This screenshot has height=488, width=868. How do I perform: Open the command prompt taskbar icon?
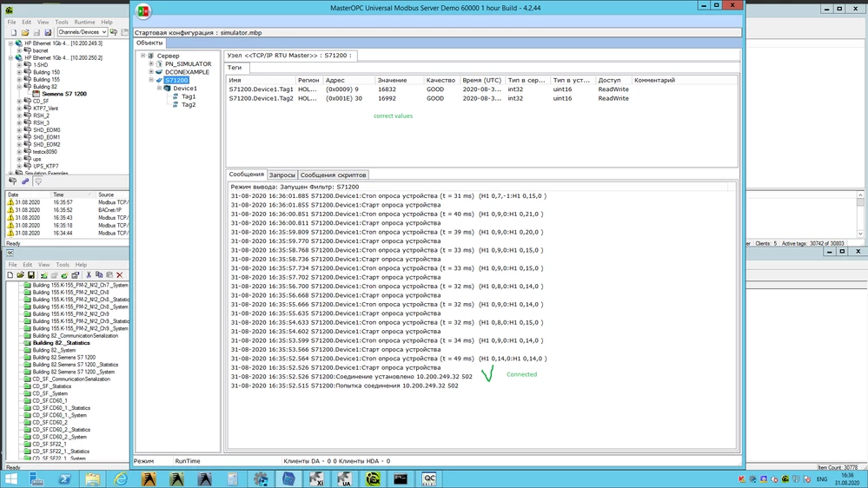coord(401,479)
